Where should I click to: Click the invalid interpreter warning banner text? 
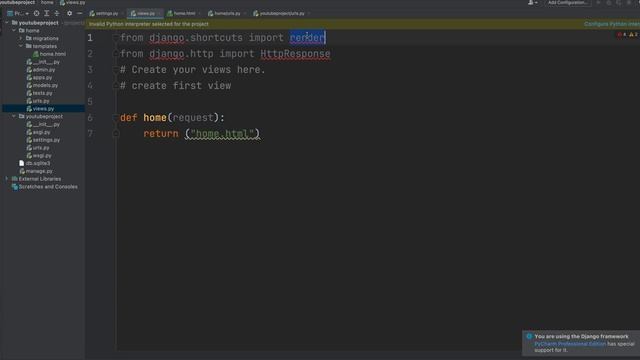click(x=149, y=24)
